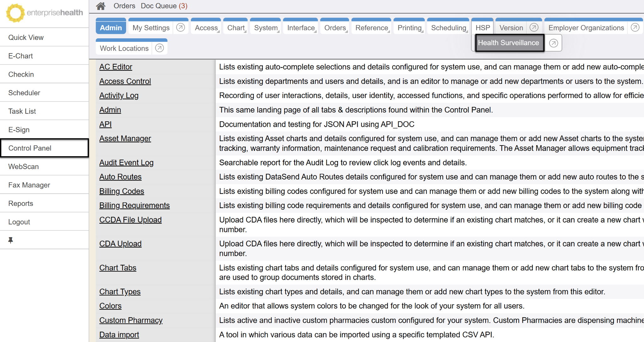This screenshot has height=342, width=644.
Task: Click Health Surveillance pop-out arrow icon
Action: point(553,43)
